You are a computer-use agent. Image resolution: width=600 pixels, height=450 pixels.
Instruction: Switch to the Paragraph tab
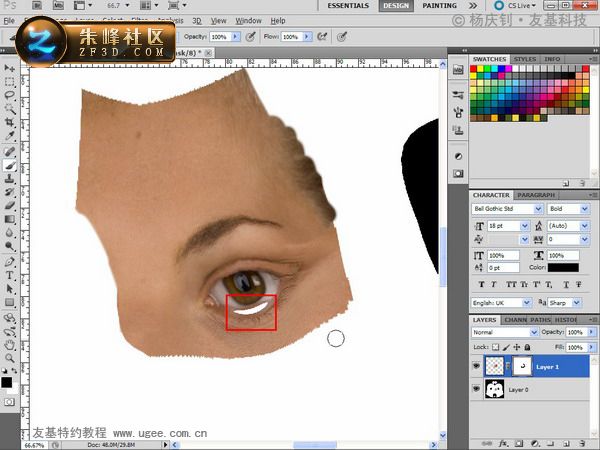(536, 195)
